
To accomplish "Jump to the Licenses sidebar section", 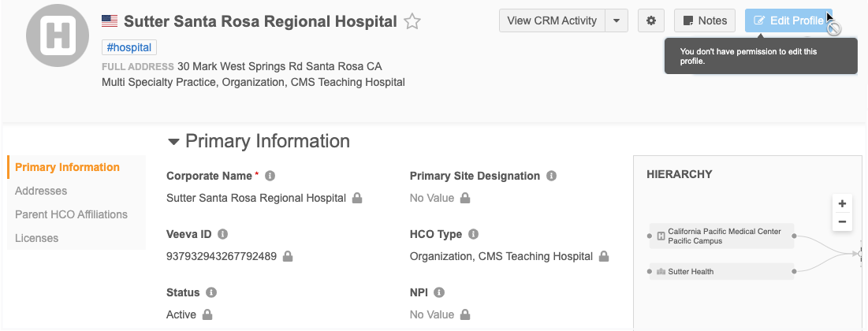I will tap(36, 238).
